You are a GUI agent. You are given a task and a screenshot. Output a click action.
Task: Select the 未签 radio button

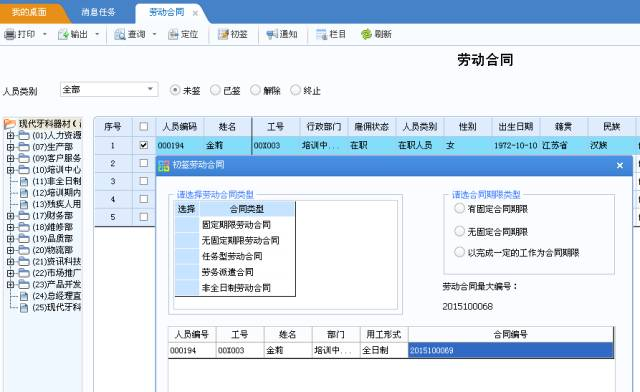[175, 90]
